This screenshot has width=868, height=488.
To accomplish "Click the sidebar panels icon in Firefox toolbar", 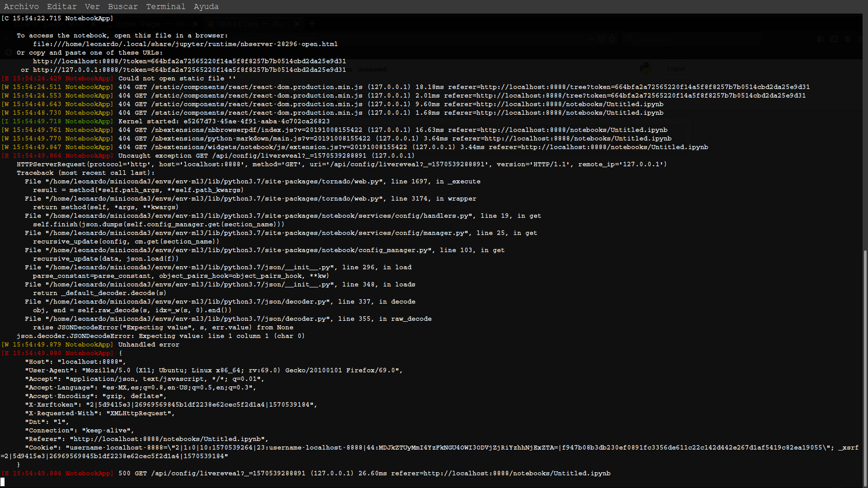I will tap(834, 39).
